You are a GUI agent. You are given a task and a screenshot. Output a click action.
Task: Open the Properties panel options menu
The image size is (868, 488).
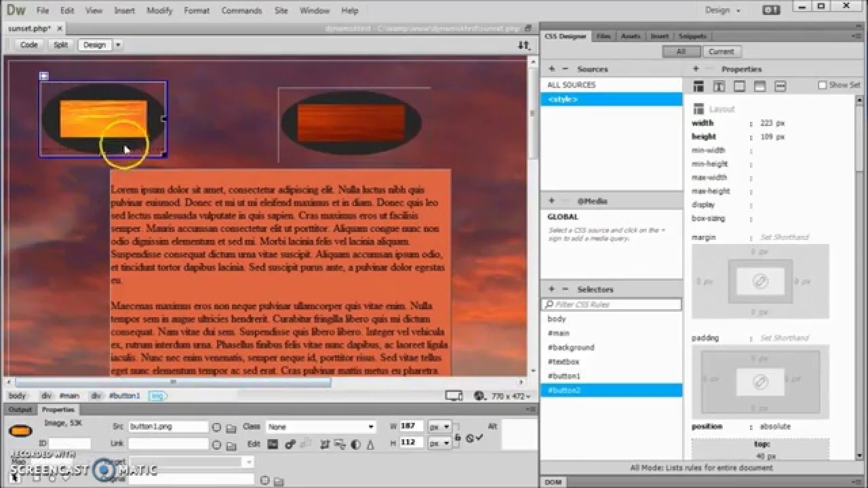click(x=530, y=409)
